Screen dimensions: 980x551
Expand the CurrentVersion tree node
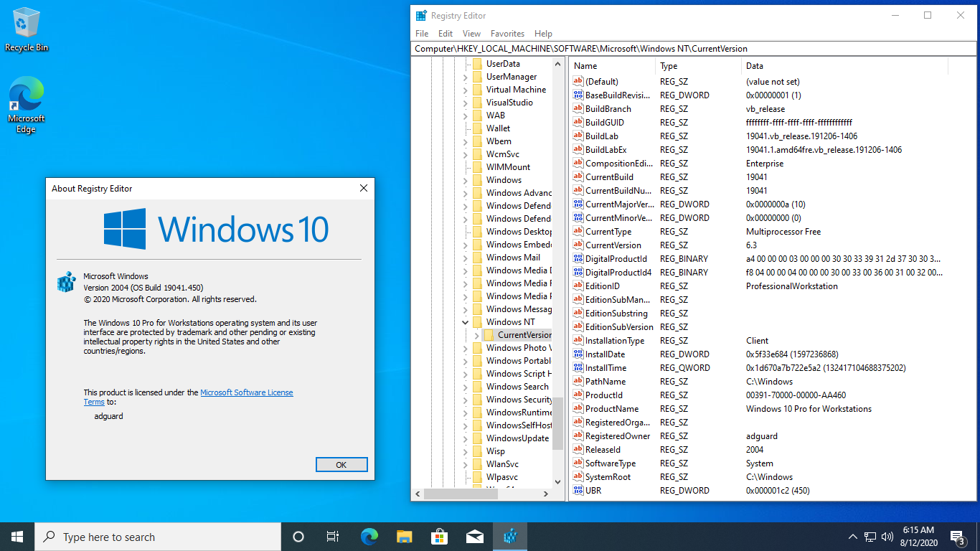point(477,335)
